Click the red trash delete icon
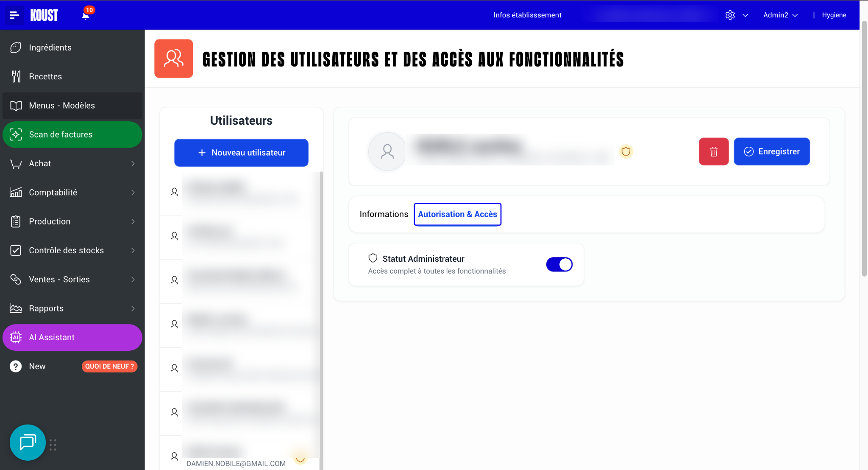868x470 pixels. tap(714, 151)
